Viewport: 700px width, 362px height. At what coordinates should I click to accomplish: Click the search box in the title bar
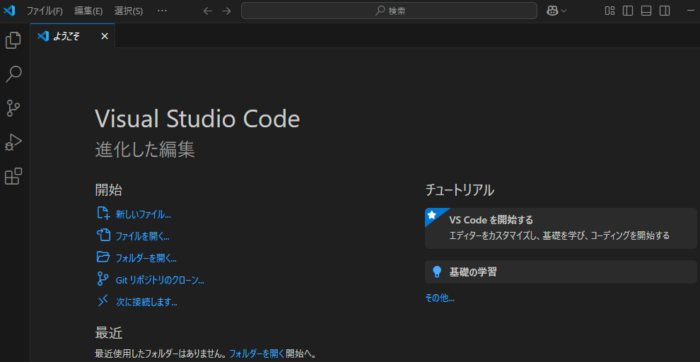[x=389, y=11]
